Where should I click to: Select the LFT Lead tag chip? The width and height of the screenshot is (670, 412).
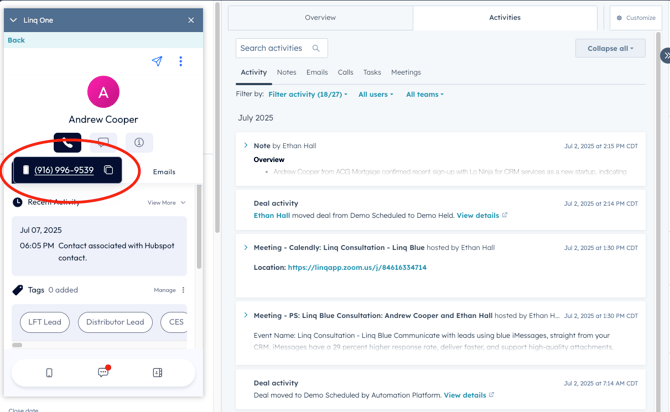[x=45, y=322]
